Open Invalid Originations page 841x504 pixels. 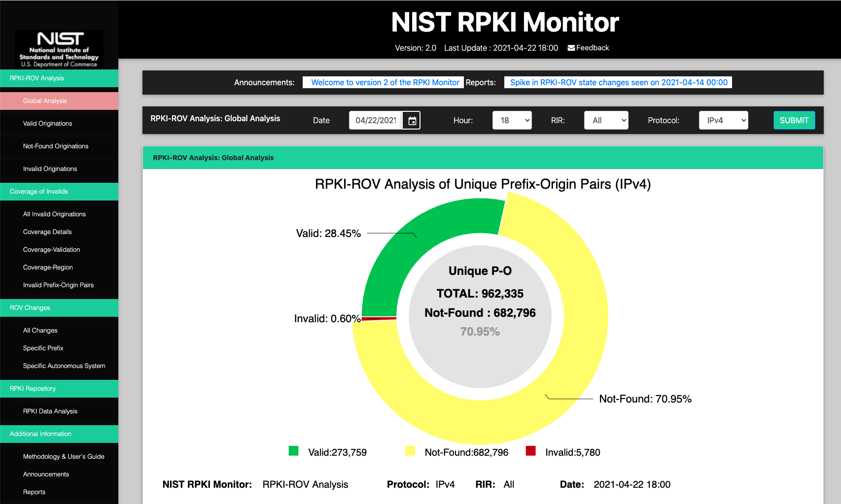click(50, 168)
